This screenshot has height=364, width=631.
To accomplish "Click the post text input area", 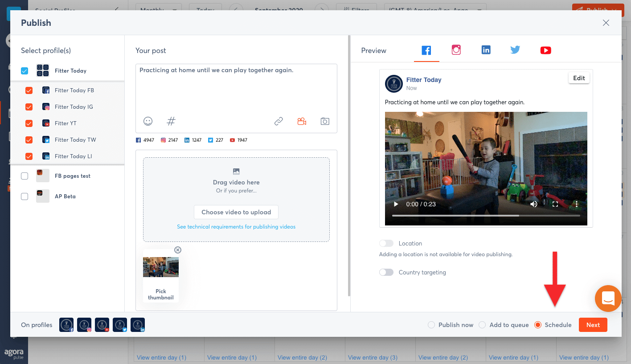I will [x=236, y=89].
